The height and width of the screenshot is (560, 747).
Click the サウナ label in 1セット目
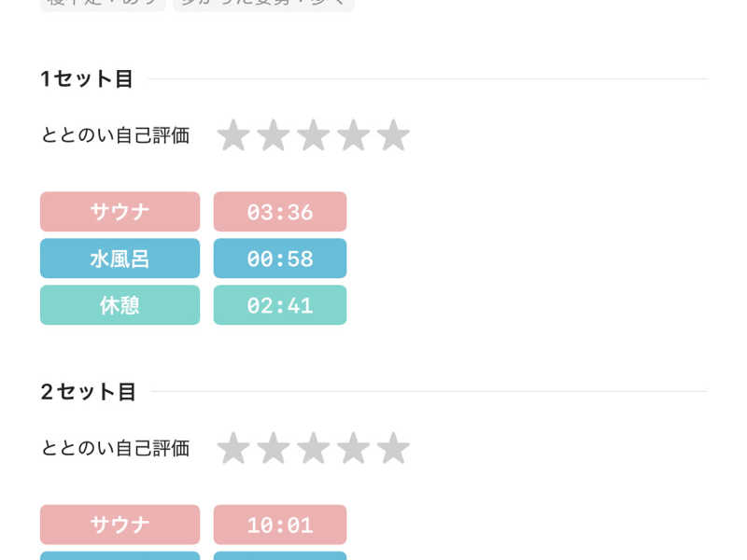(120, 212)
